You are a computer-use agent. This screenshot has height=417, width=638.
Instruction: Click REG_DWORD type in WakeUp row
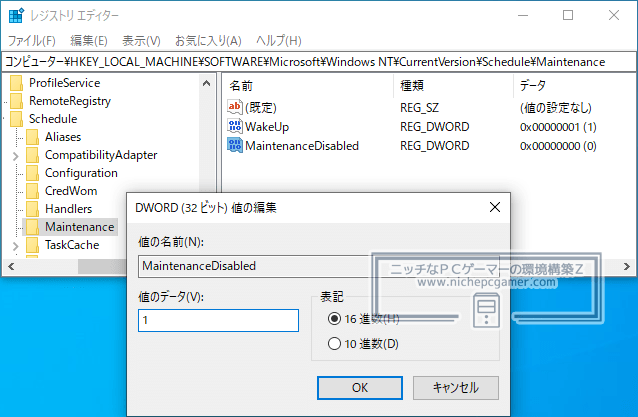[435, 127]
